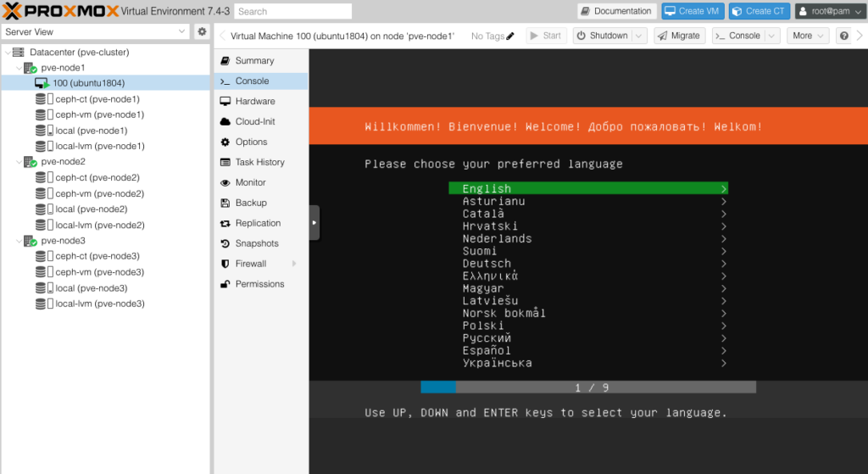Click the Hardware monitor icon
The image size is (868, 474).
(x=225, y=102)
